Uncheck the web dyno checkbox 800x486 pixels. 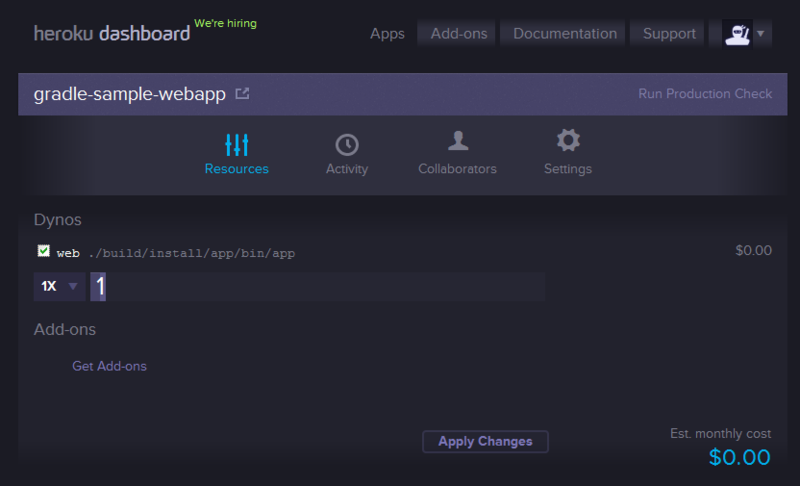(44, 251)
